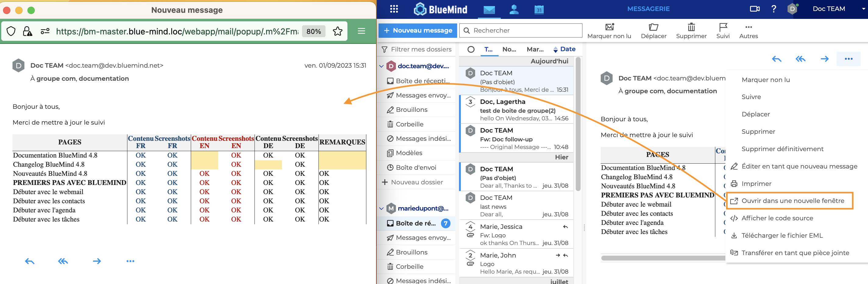Focus the Rechercher search field

521,30
